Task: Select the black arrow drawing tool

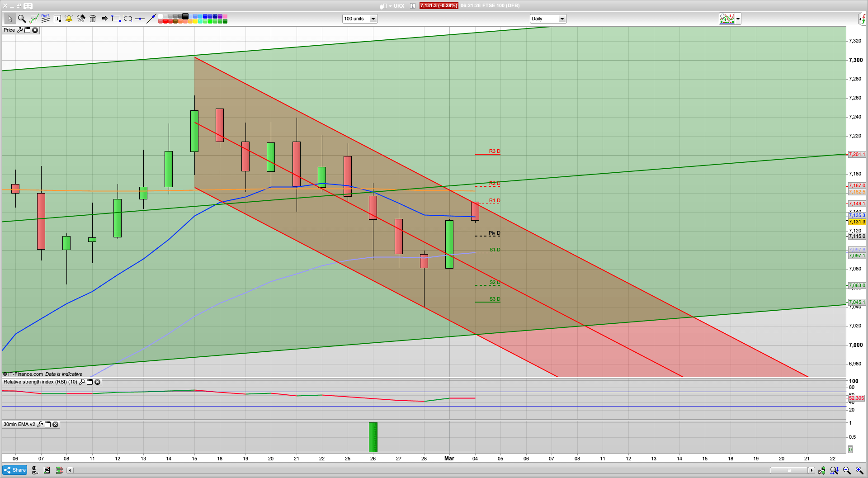Action: click(104, 19)
